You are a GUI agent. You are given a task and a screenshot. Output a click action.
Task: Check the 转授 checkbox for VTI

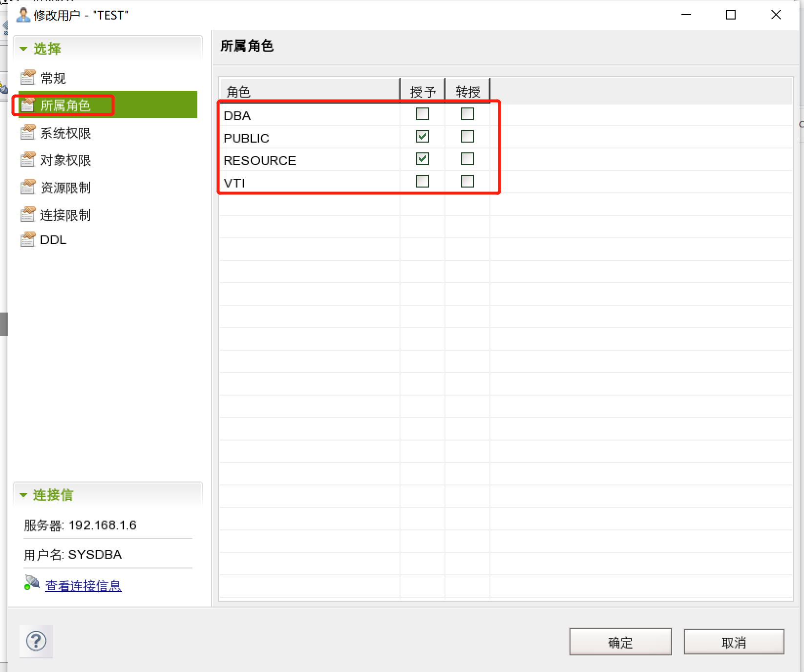(x=467, y=181)
